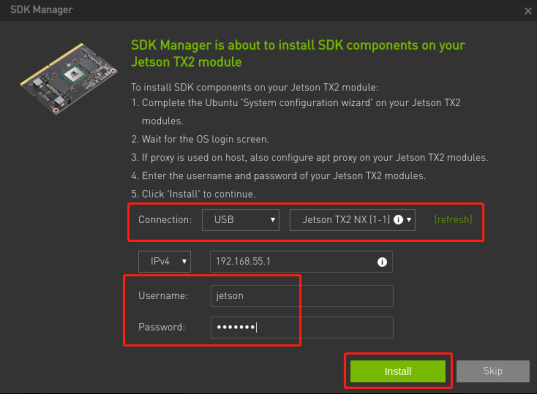Click the gray Skip button
This screenshot has width=537, height=395.
[x=492, y=371]
